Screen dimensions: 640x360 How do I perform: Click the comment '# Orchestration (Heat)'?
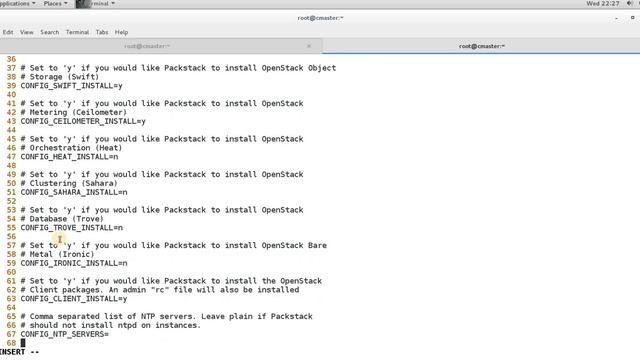click(x=71, y=148)
